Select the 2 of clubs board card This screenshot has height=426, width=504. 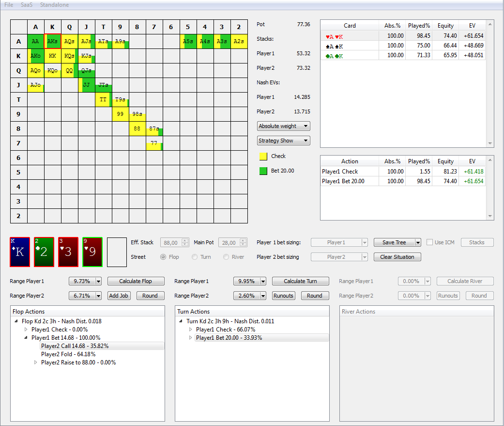pyautogui.click(x=44, y=252)
